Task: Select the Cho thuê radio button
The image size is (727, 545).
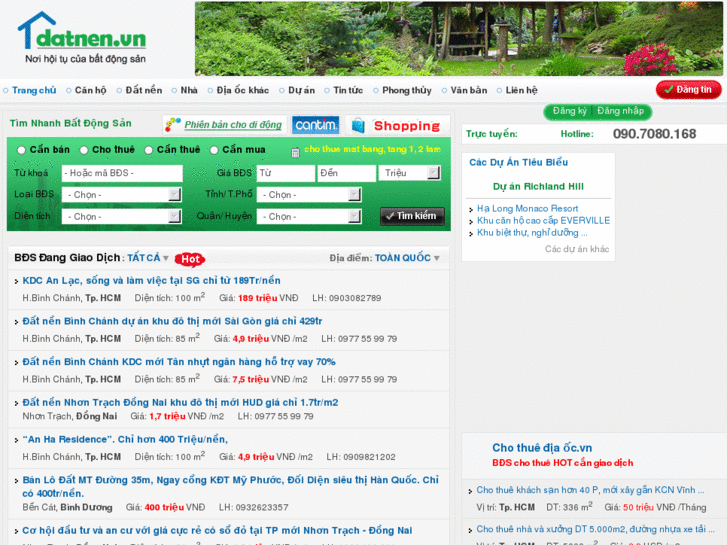Action: click(x=84, y=150)
